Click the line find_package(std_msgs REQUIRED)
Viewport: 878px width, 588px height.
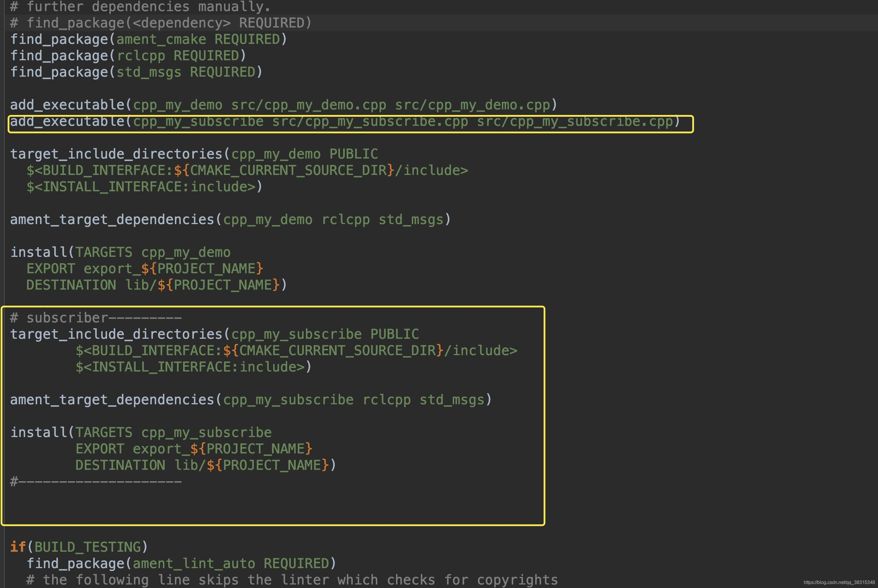[x=136, y=72]
